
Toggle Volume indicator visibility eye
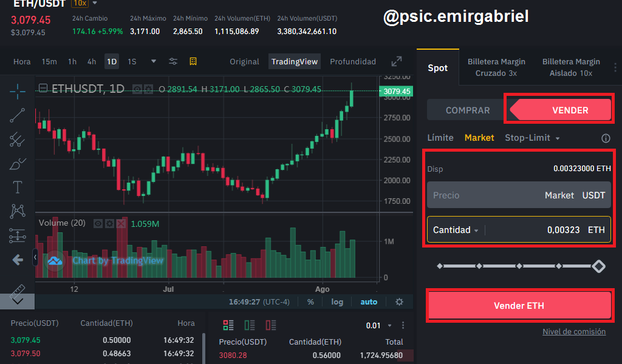click(x=98, y=224)
